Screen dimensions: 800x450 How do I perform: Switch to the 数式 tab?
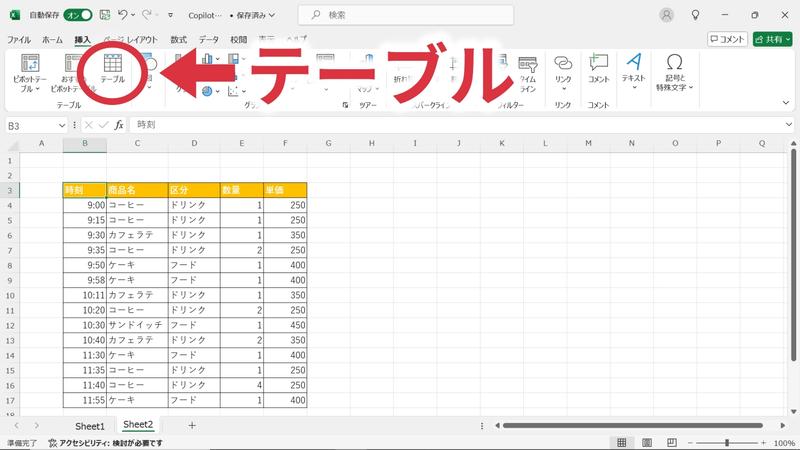(x=179, y=39)
